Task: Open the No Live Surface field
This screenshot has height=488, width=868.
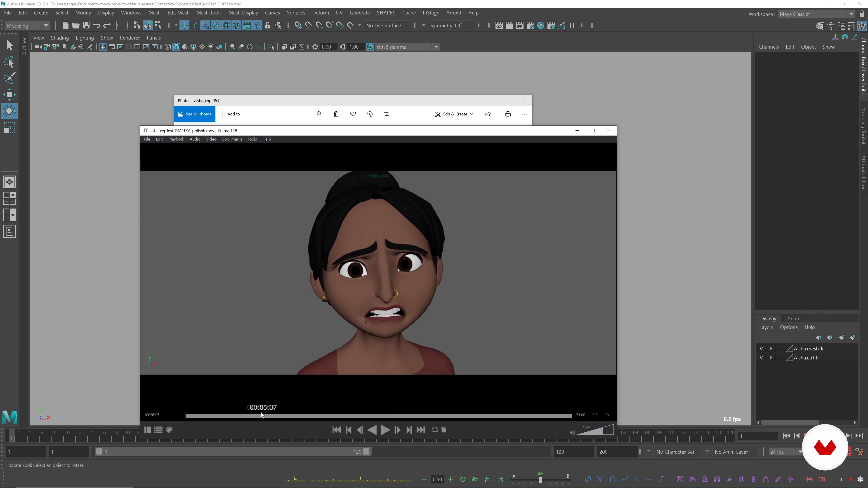Action: pyautogui.click(x=387, y=26)
